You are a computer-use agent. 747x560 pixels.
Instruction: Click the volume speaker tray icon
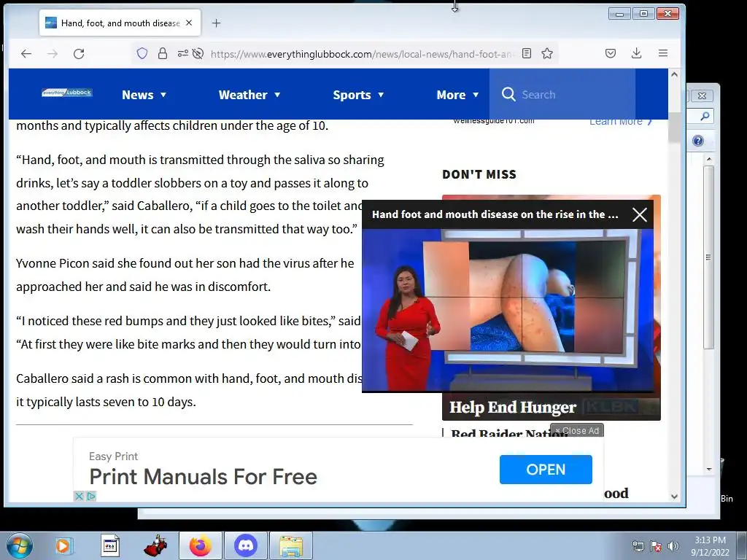coord(673,546)
